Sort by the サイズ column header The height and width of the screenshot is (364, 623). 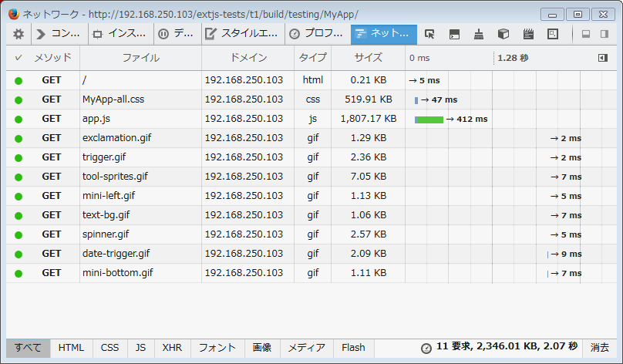(368, 58)
